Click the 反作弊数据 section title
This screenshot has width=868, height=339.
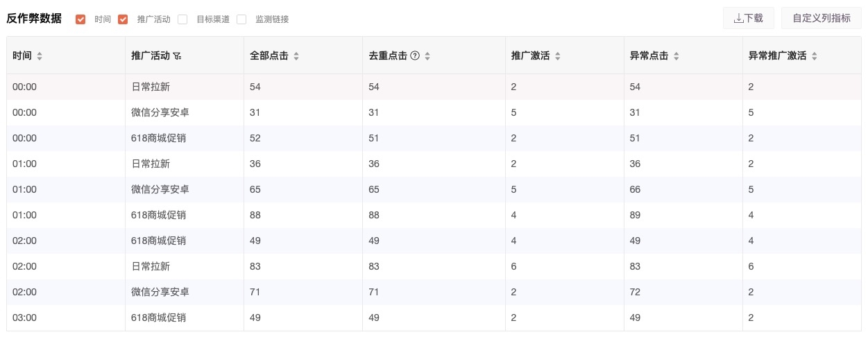34,19
